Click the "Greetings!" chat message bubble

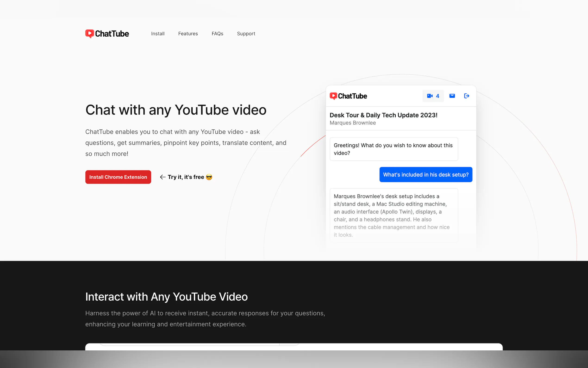click(x=394, y=149)
